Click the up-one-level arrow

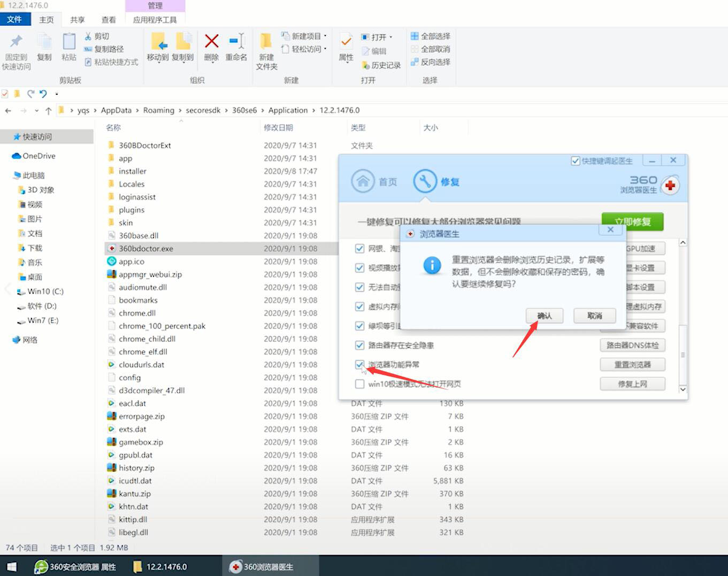pyautogui.click(x=49, y=111)
